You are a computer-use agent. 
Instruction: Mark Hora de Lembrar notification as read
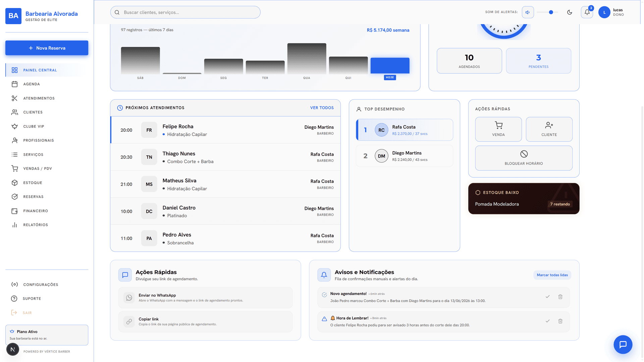coord(547,321)
